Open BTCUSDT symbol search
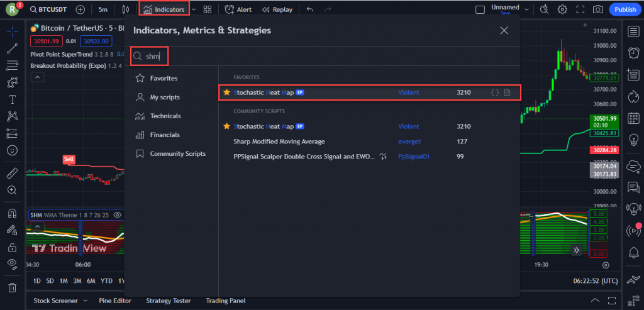 tap(48, 9)
